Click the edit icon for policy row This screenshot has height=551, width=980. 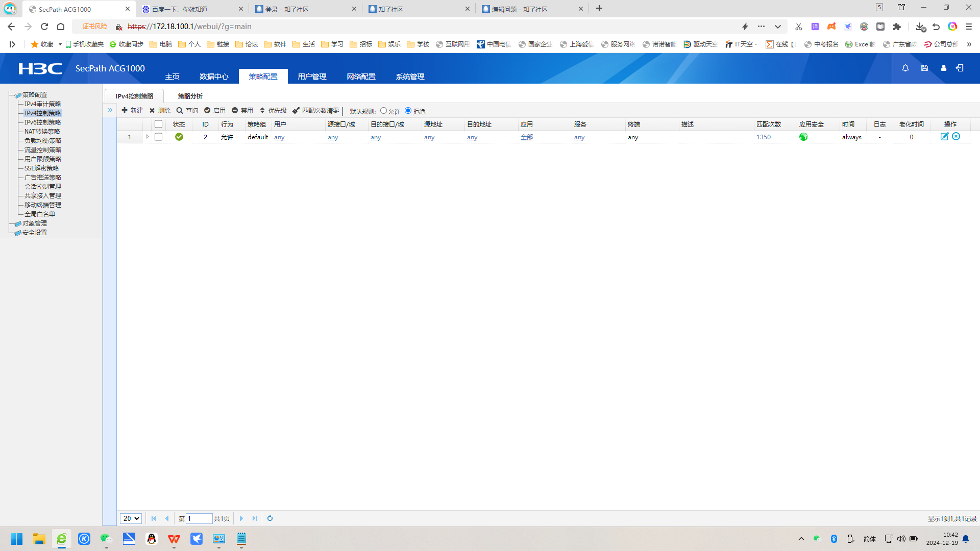(944, 137)
